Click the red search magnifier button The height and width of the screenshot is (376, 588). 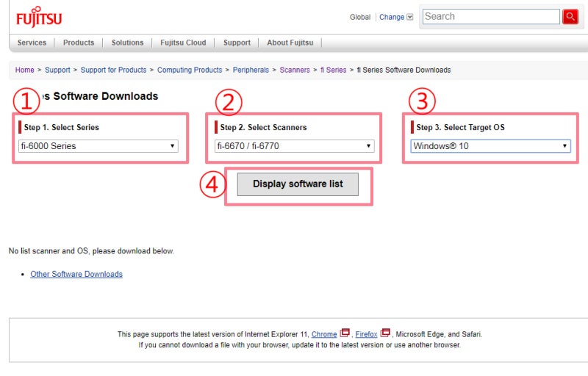click(570, 17)
